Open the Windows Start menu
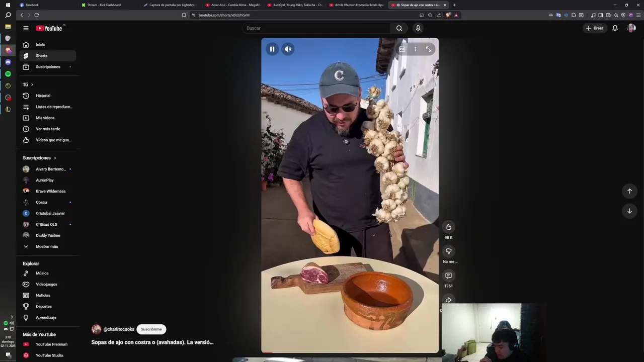The width and height of the screenshot is (644, 362). (8, 5)
